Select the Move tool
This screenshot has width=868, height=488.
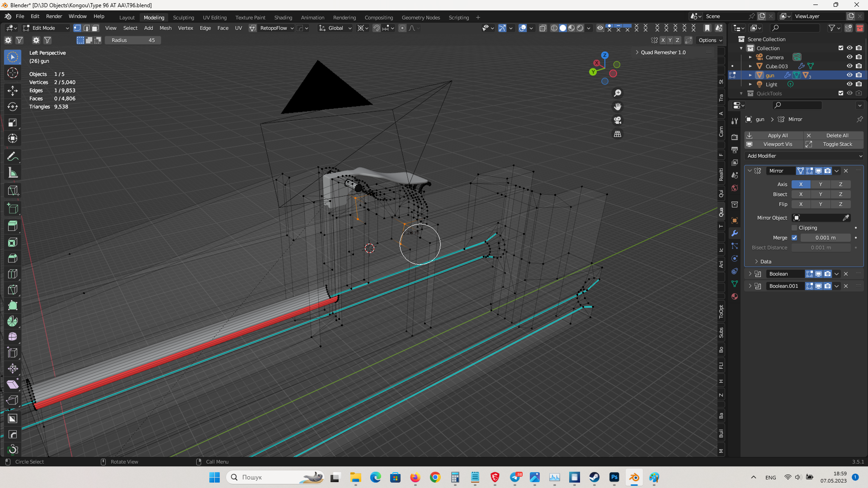click(13, 91)
